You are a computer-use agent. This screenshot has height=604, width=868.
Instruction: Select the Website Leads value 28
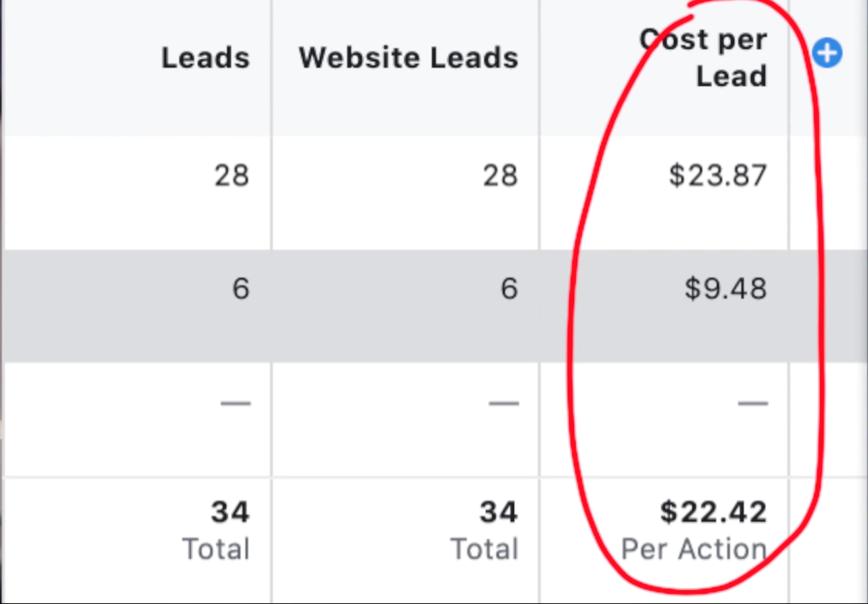(x=500, y=175)
